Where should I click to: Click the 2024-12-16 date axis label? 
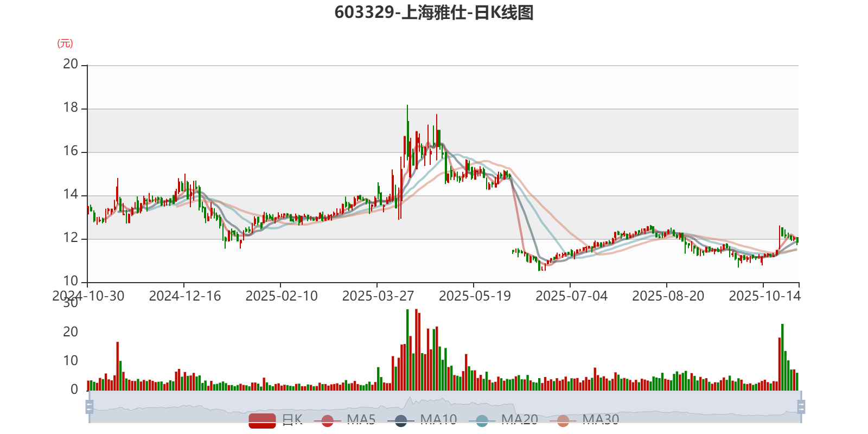185,296
